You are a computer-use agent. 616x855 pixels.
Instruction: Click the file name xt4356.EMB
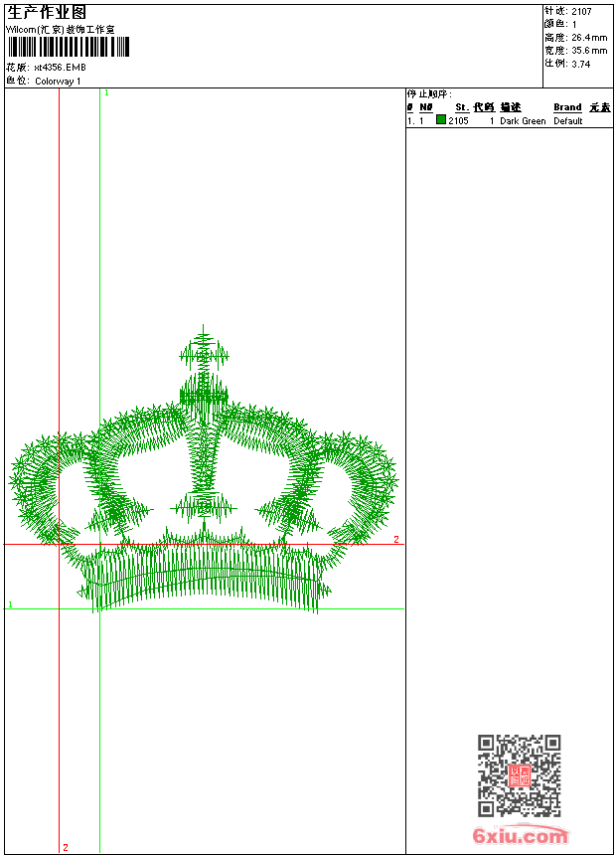[x=60, y=68]
